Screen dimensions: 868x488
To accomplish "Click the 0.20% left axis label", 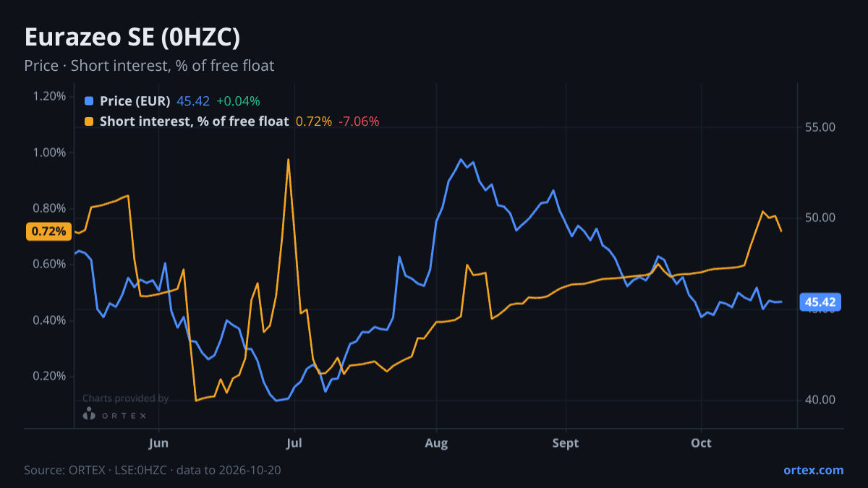I will click(x=49, y=377).
